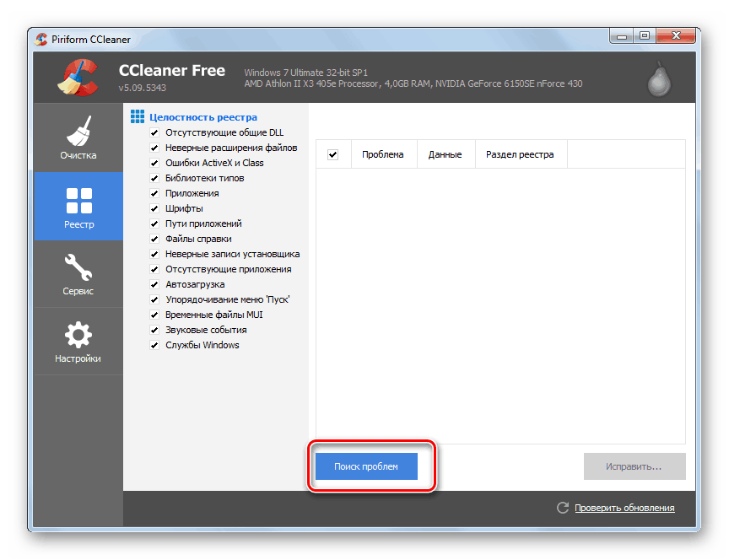Open the Очистка broom section
729x560 pixels.
click(x=78, y=137)
